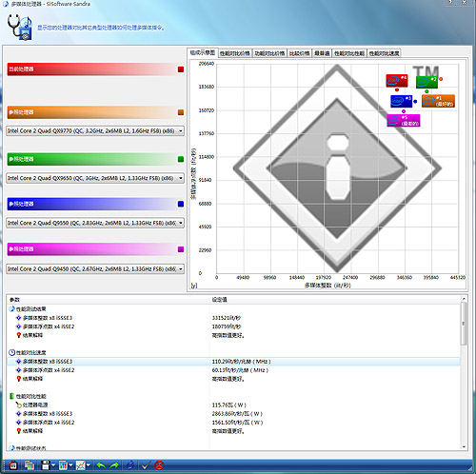Click the green forward arrow icon
The image size is (476, 474).
pyautogui.click(x=114, y=465)
